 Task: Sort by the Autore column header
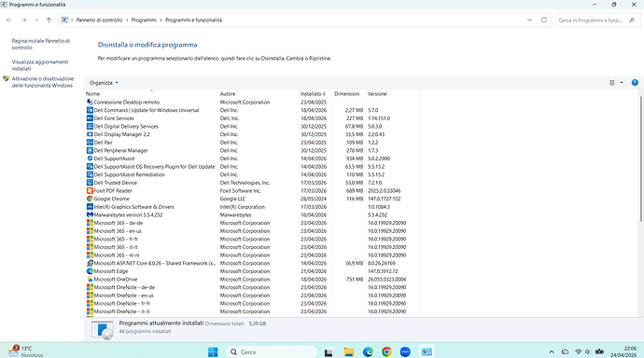[x=259, y=94]
